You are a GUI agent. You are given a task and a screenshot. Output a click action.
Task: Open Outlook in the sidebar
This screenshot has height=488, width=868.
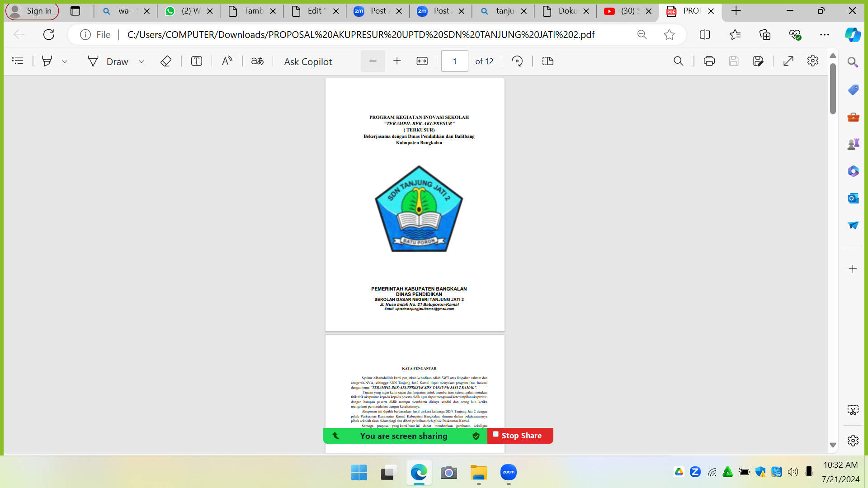tap(853, 198)
